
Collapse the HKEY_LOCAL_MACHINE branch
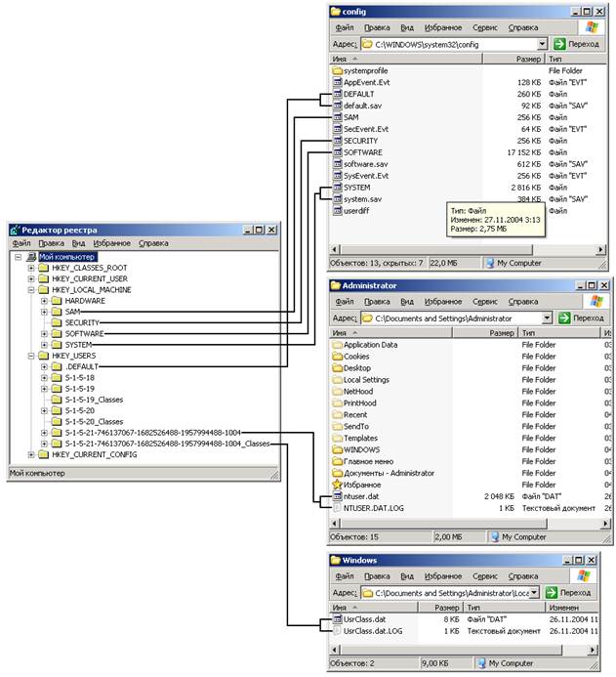[x=31, y=290]
